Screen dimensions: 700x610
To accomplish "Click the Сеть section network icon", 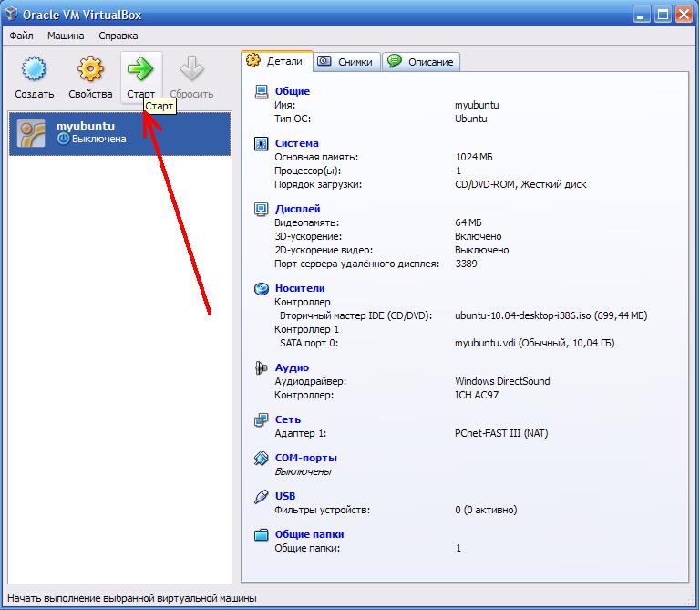I will click(x=262, y=419).
